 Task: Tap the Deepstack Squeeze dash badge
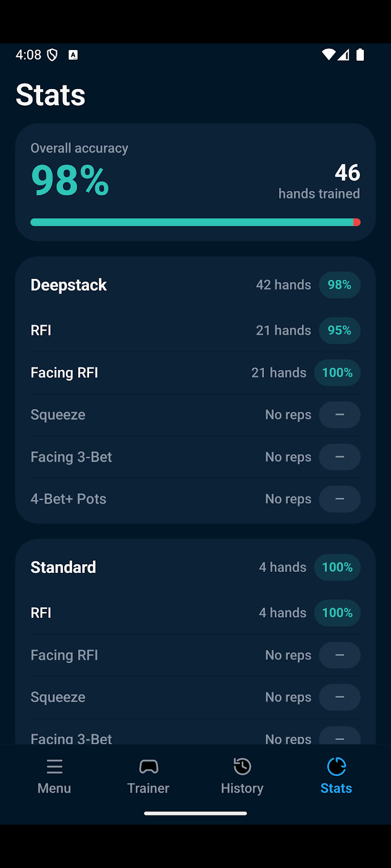tap(339, 415)
